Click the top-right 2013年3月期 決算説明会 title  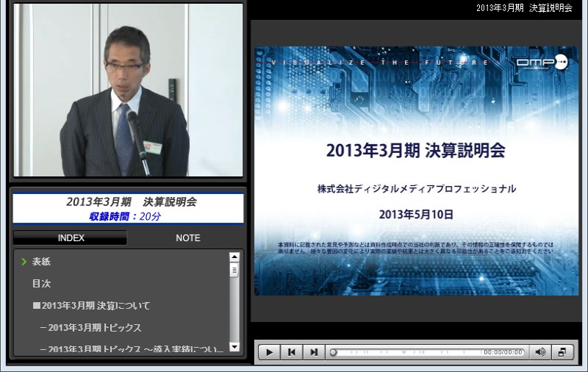point(524,8)
